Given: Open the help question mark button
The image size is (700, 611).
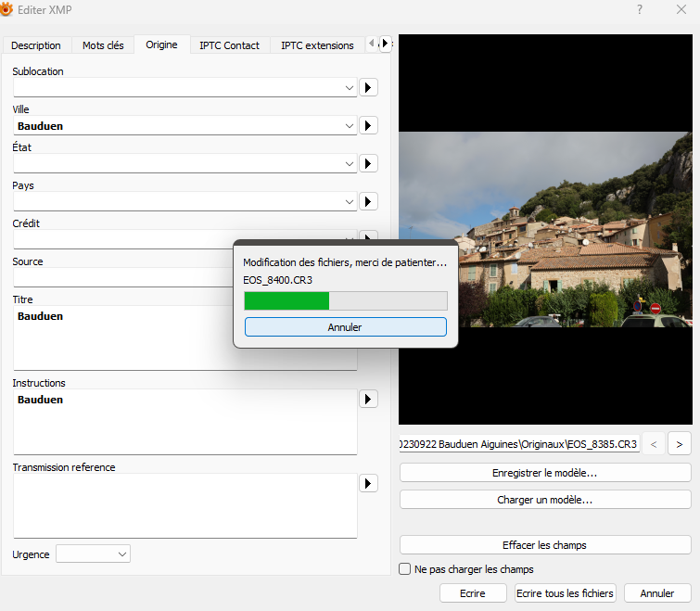Looking at the screenshot, I should pos(640,9).
